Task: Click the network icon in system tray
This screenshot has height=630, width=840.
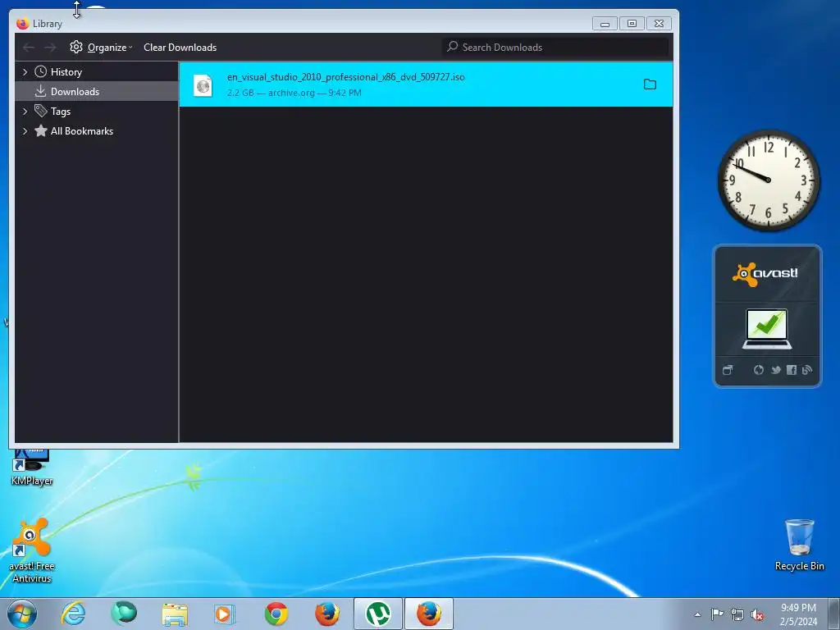Action: 737,614
